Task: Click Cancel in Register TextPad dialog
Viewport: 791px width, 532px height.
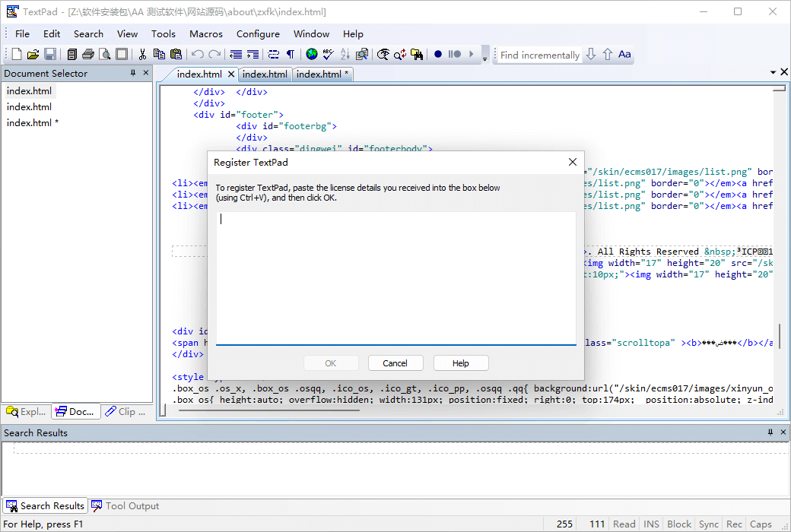Action: [395, 363]
